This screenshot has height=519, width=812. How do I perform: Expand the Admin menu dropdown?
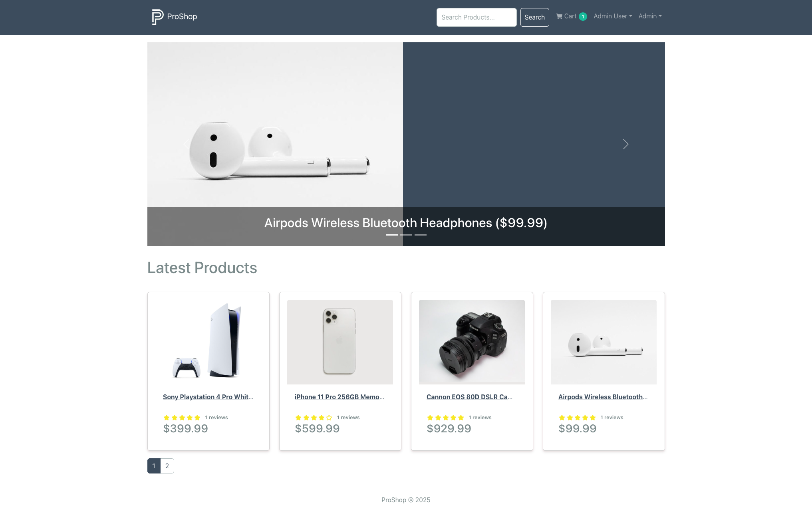[x=650, y=16]
